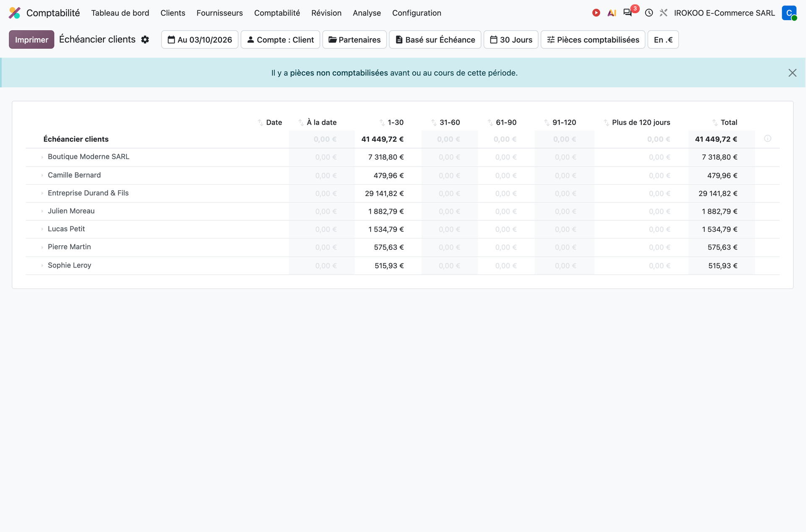
Task: Dismiss the unposted entries banner
Action: [792, 73]
